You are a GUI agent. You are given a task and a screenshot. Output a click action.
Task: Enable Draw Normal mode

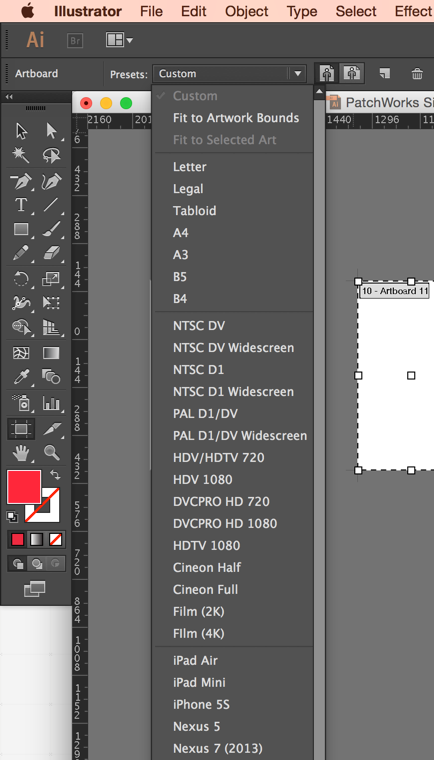(18, 563)
